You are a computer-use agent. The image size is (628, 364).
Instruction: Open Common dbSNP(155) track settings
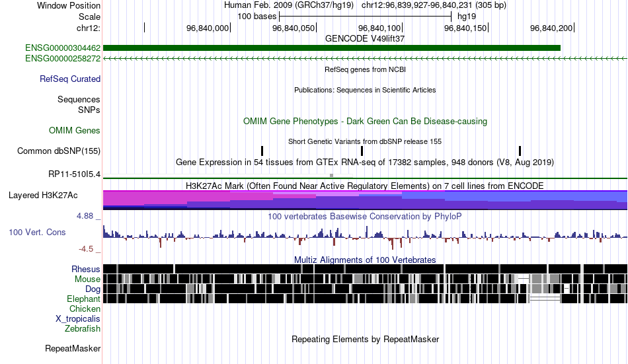pos(59,151)
